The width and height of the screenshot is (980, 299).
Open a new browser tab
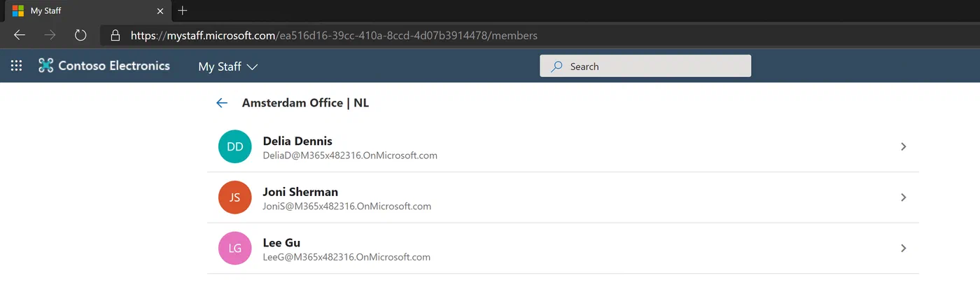pyautogui.click(x=183, y=11)
